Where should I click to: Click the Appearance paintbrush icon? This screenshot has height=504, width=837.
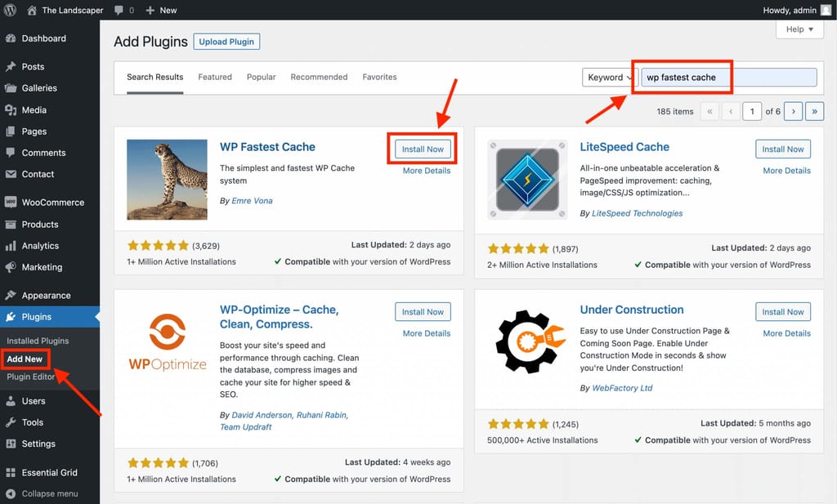[x=11, y=296]
